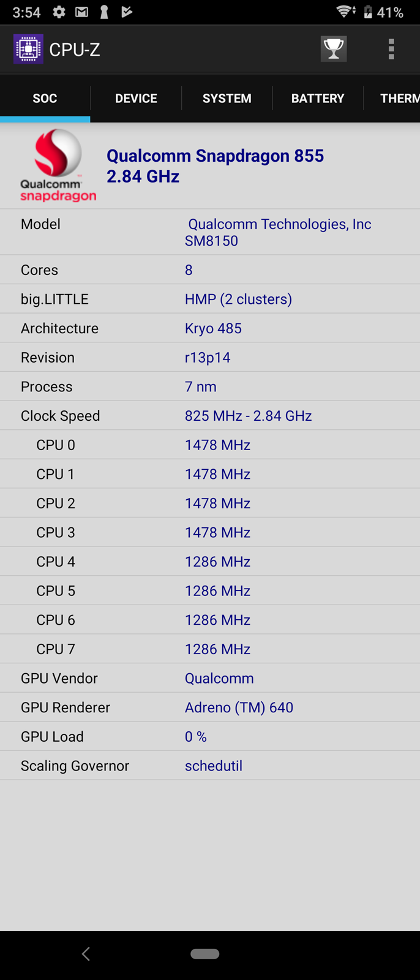
Task: Tap the trophy icon in the header
Action: pyautogui.click(x=334, y=49)
